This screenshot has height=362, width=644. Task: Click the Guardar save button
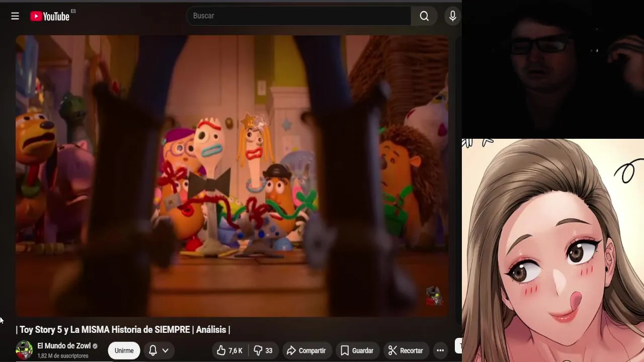tap(357, 350)
